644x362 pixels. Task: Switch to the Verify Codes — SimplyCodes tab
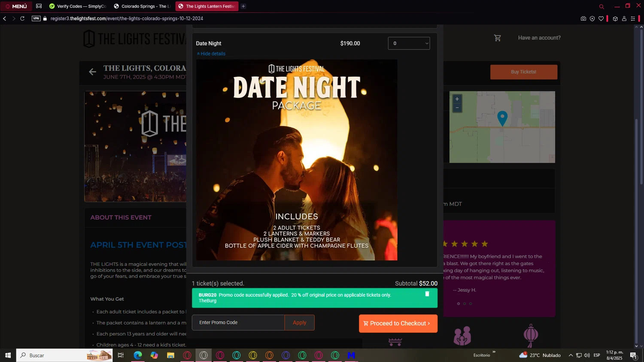(x=77, y=6)
